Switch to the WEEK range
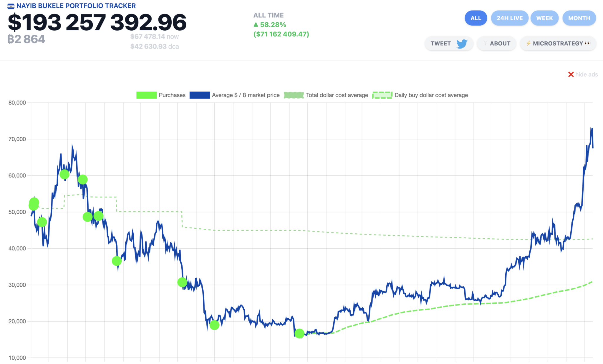The image size is (603, 364). click(x=544, y=18)
